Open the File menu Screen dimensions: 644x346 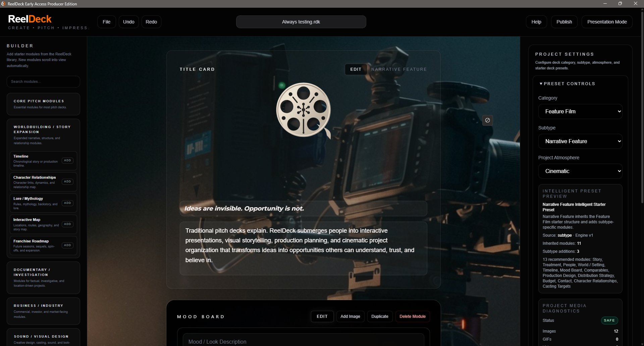106,22
